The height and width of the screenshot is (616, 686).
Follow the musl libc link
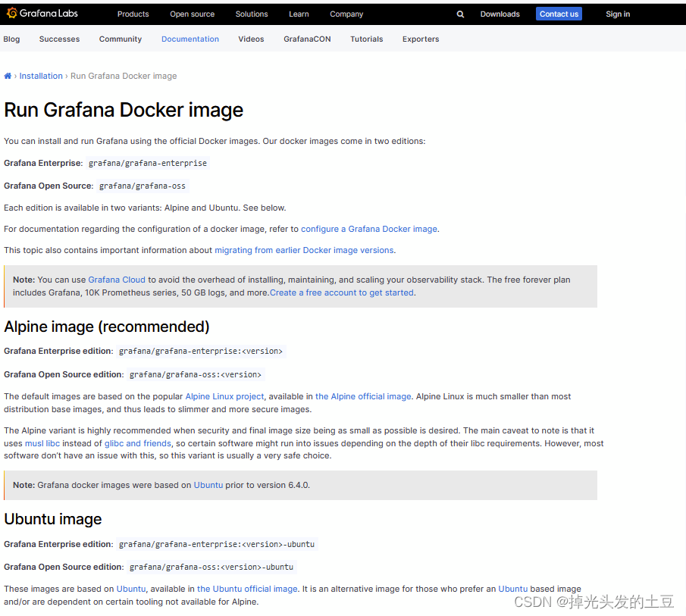[42, 443]
